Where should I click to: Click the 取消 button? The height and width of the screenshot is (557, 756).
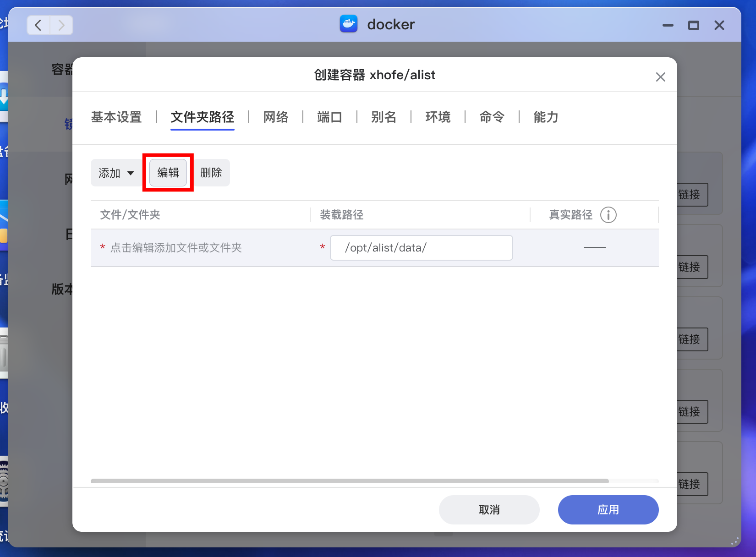pos(489,510)
